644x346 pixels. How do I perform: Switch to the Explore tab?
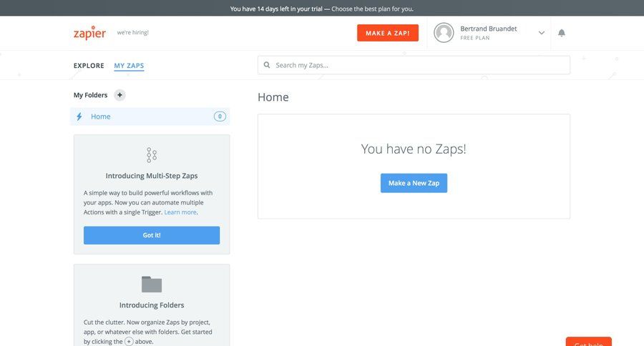pyautogui.click(x=89, y=66)
